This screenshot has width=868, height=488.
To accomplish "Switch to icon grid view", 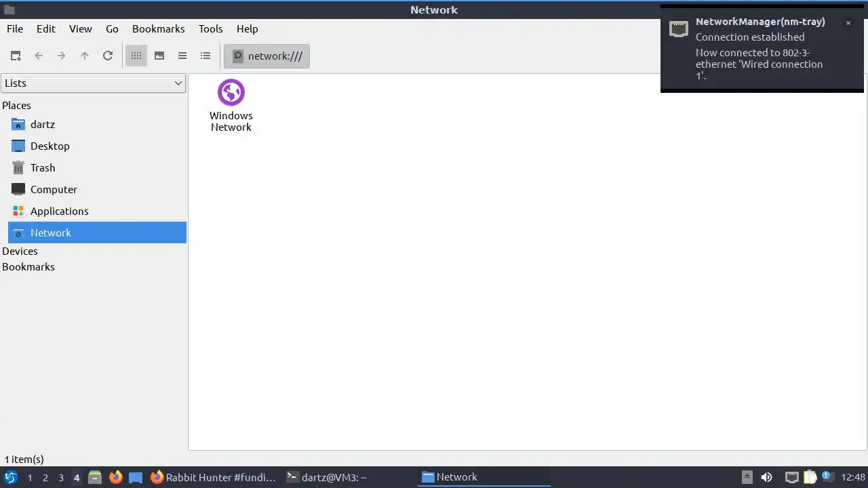I will (136, 56).
